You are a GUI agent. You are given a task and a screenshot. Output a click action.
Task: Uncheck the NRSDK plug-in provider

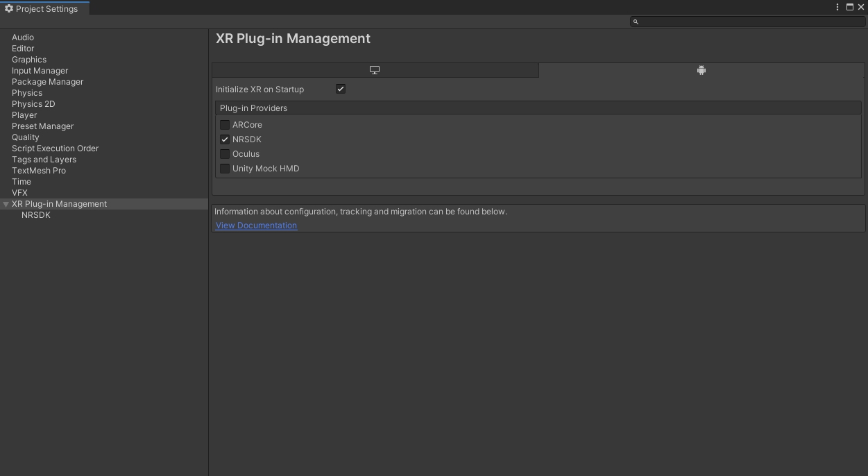225,139
